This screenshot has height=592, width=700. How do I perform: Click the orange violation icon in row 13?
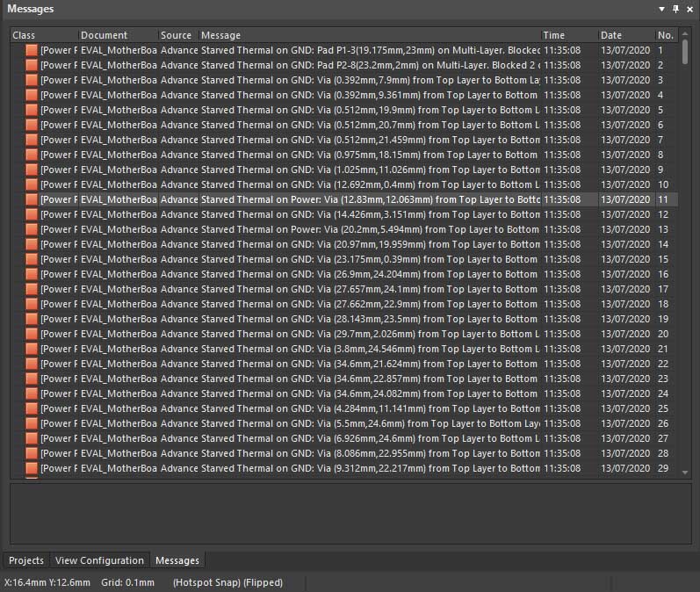[x=32, y=229]
